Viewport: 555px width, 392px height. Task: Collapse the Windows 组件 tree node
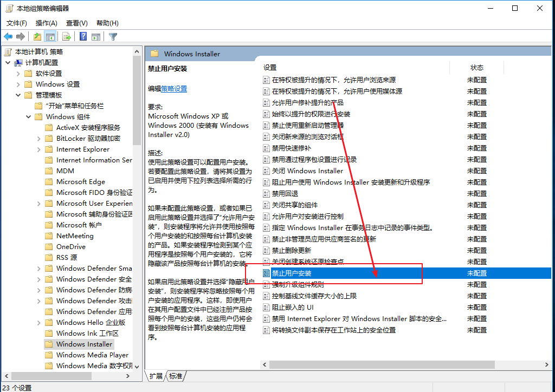(x=28, y=117)
